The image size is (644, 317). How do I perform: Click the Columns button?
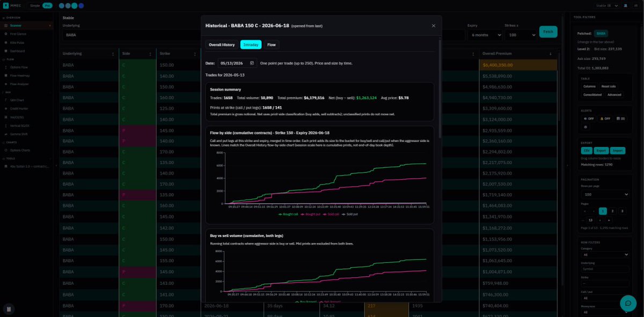tap(589, 86)
